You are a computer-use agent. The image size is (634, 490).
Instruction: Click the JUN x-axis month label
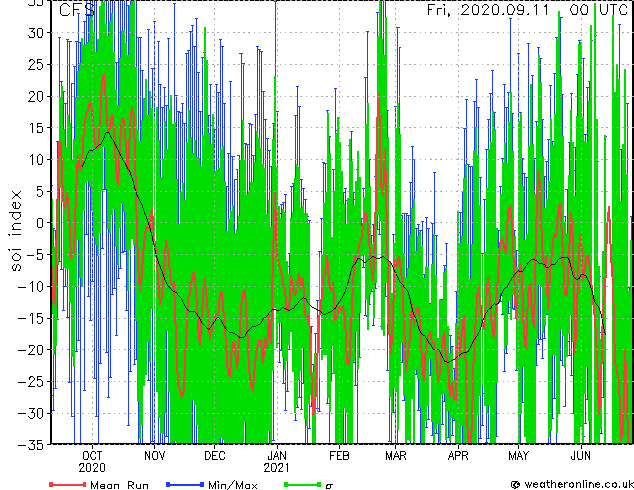pyautogui.click(x=581, y=456)
